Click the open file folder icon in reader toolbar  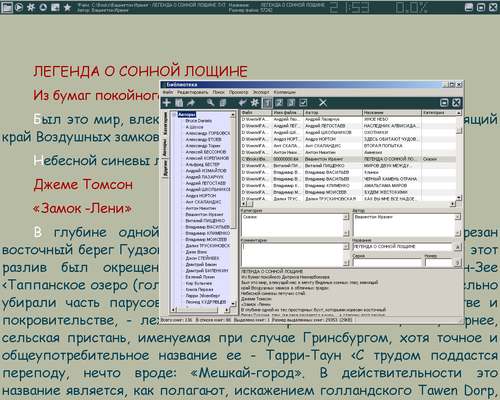click(x=7, y=7)
